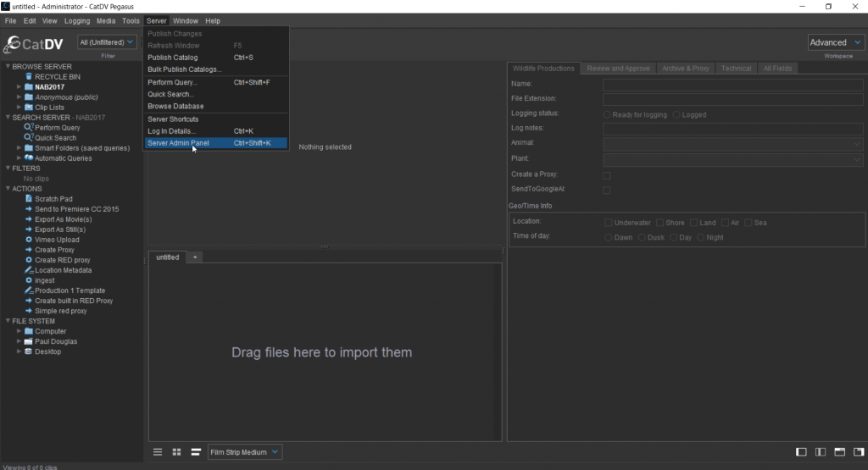This screenshot has height=470, width=868.
Task: Check the Shore location checkbox
Action: pyautogui.click(x=659, y=223)
